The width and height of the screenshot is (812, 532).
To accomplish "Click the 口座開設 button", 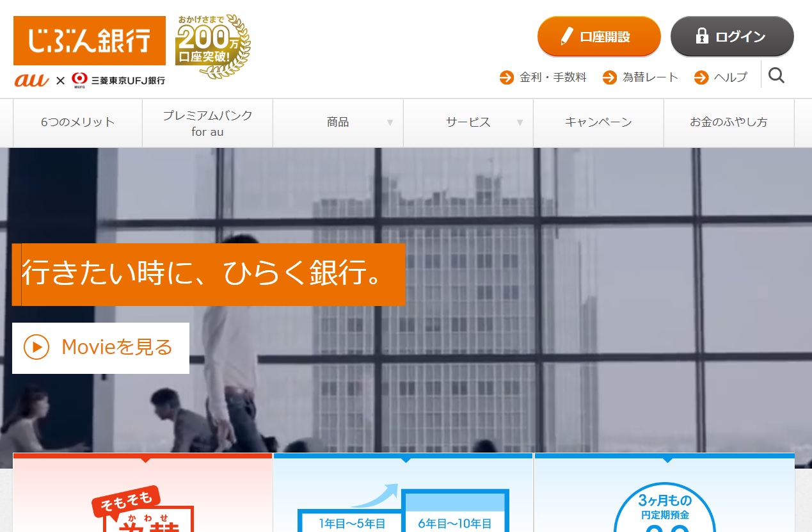I will click(598, 36).
